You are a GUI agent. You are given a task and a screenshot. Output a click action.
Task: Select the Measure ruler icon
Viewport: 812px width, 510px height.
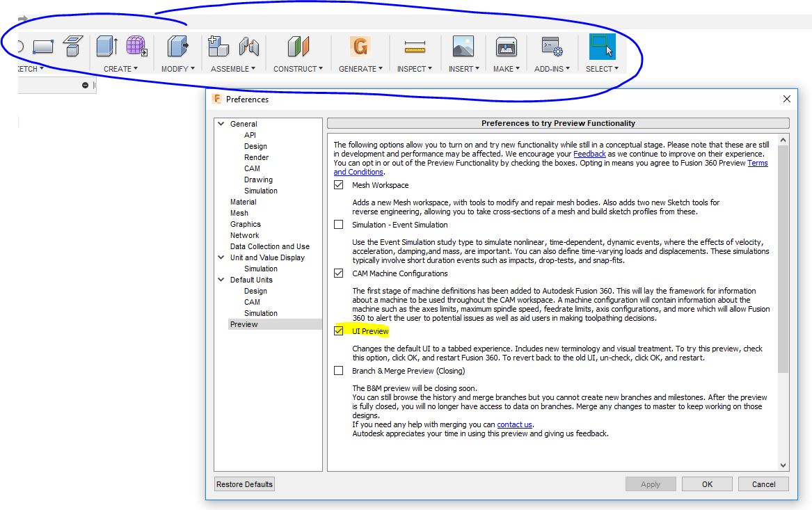click(x=415, y=47)
